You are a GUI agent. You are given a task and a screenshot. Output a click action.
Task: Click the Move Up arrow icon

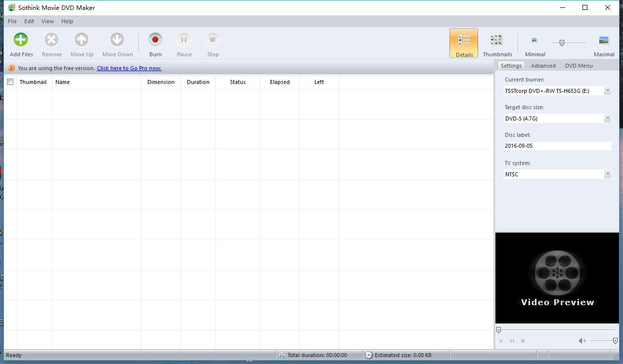82,40
